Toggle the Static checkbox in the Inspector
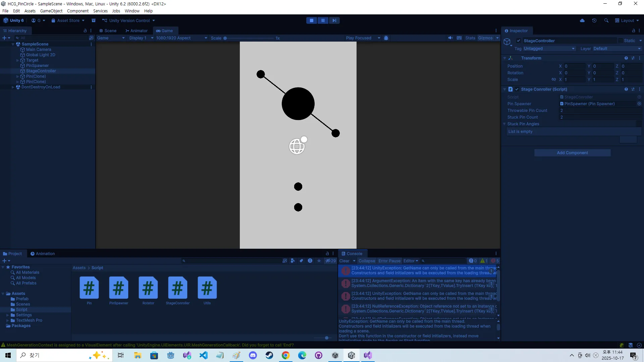Screen dimensions: 644x362 pyautogui.click(x=621, y=41)
